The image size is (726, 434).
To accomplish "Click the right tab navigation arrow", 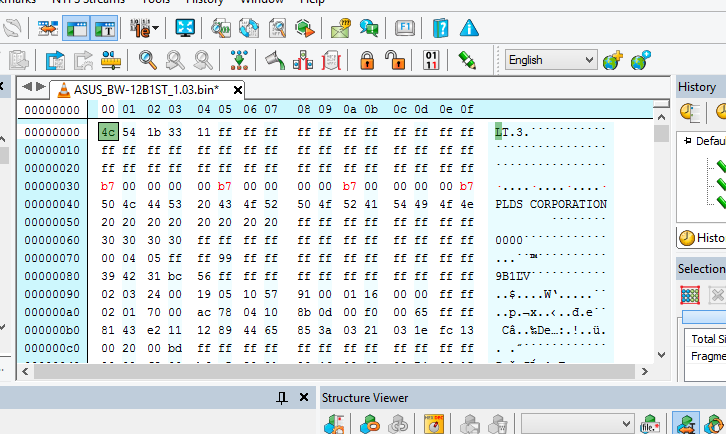I will [x=41, y=87].
